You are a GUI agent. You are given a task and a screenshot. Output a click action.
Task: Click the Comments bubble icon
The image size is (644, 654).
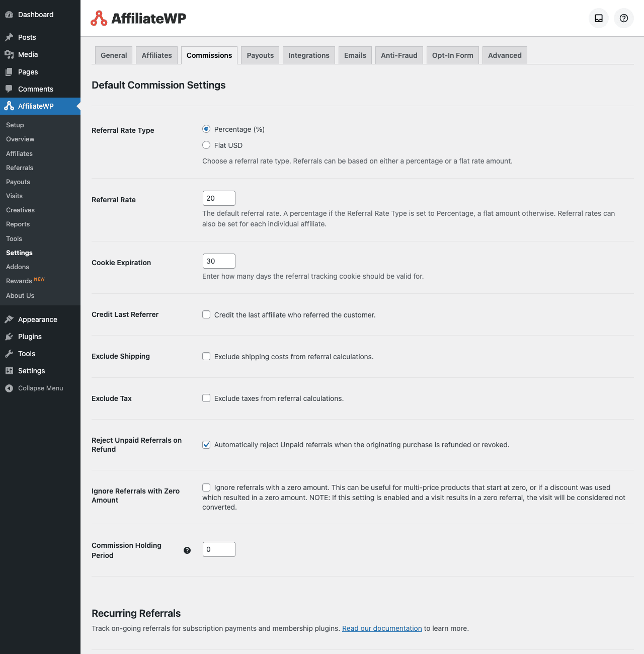[9, 89]
